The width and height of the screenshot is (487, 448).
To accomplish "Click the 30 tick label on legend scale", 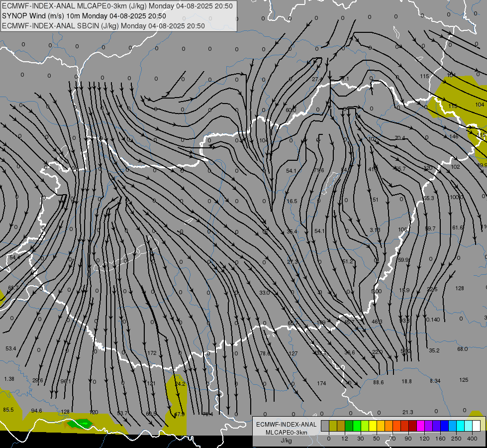I will (x=361, y=439).
